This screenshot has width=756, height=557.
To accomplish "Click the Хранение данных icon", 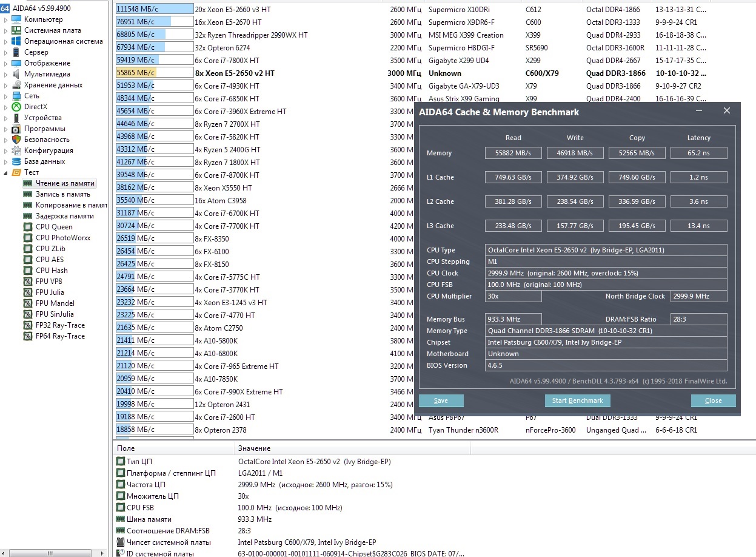I will pos(16,85).
